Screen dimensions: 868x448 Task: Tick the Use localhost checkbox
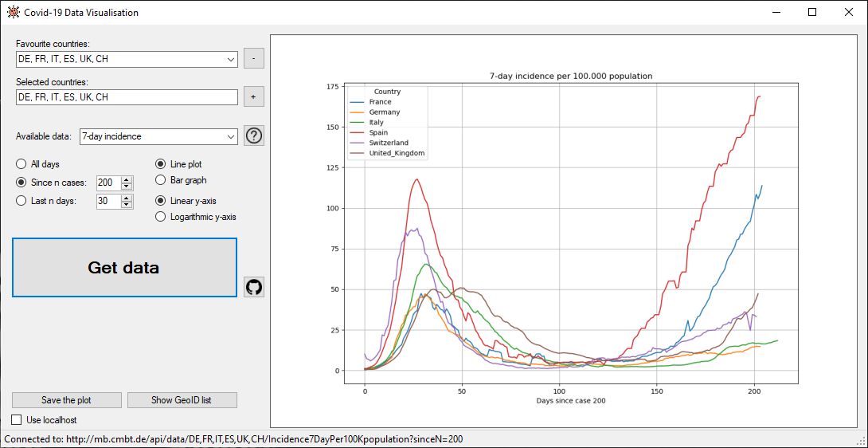click(x=18, y=420)
